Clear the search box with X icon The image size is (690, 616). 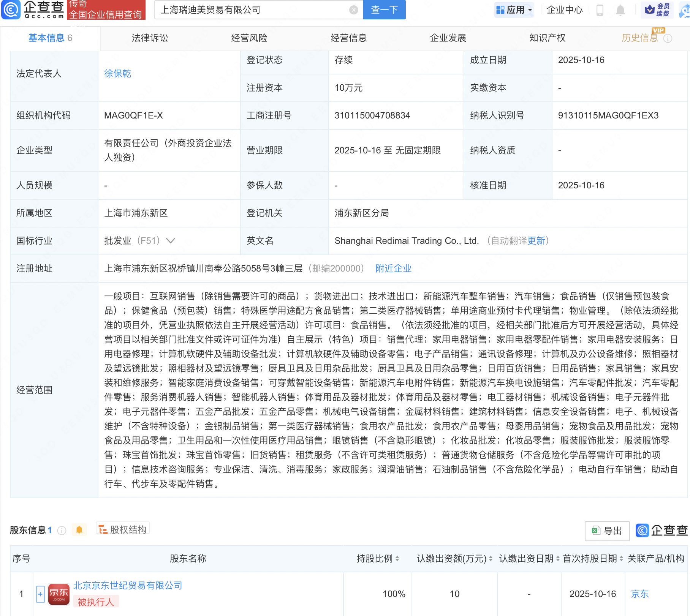click(353, 10)
